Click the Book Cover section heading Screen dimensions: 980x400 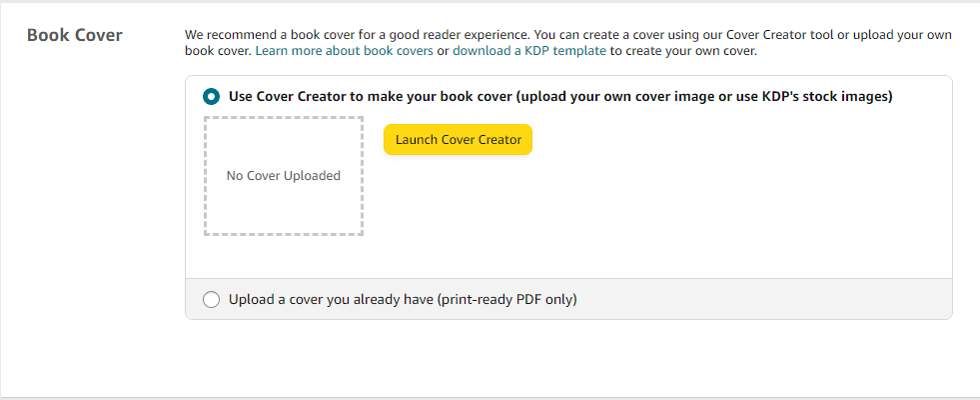(x=75, y=35)
